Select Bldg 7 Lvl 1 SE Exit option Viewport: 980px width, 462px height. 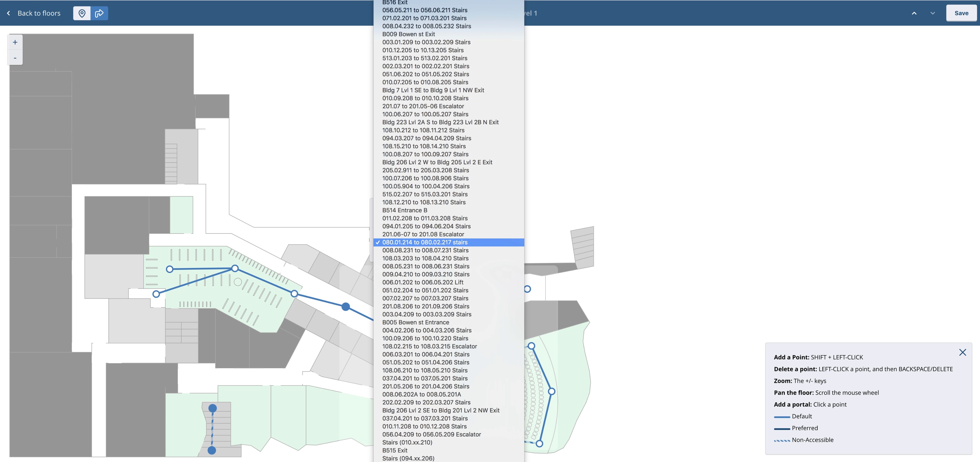[433, 90]
